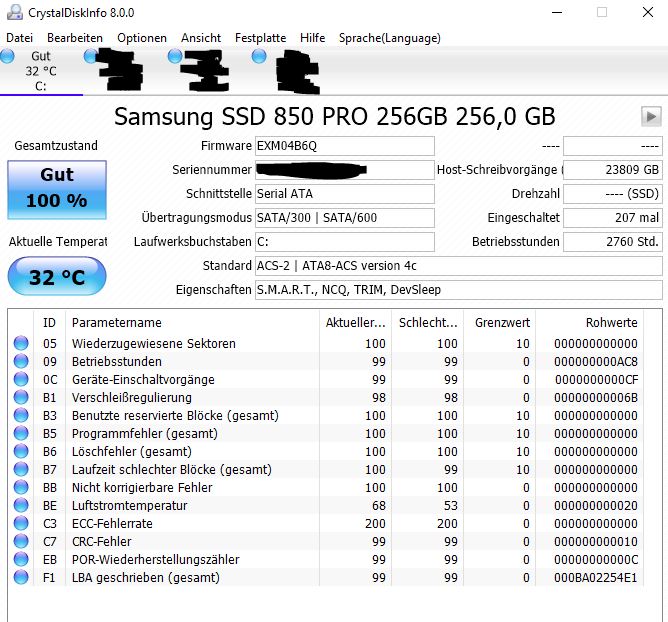Select Benutzte reservierte Blöcke (gesamt) text
Screen dimensions: 668x622
click(175, 415)
